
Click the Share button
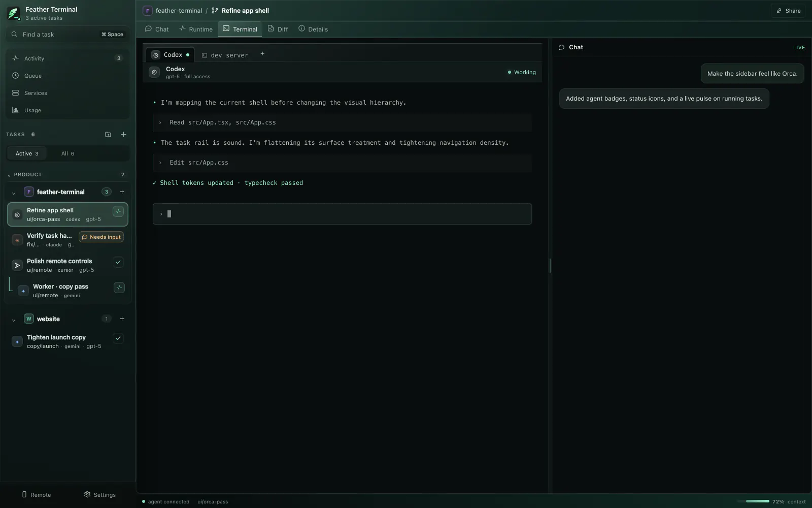(788, 11)
